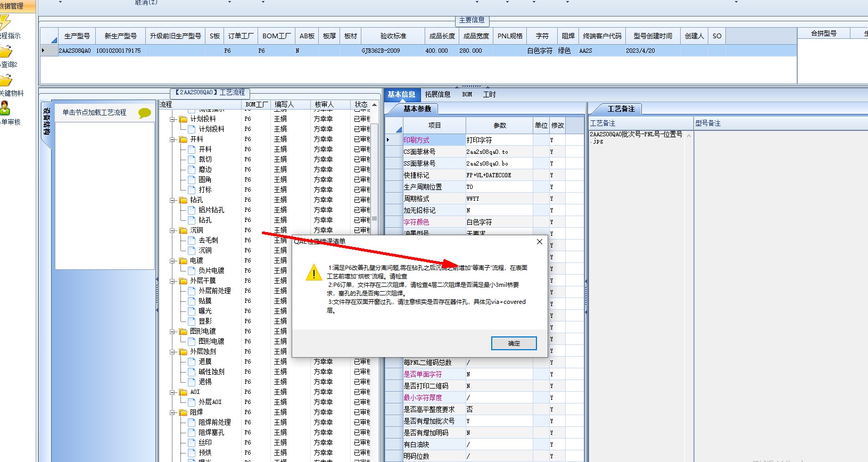Click the 去毛刺 document icon
The width and height of the screenshot is (868, 462).
point(192,241)
